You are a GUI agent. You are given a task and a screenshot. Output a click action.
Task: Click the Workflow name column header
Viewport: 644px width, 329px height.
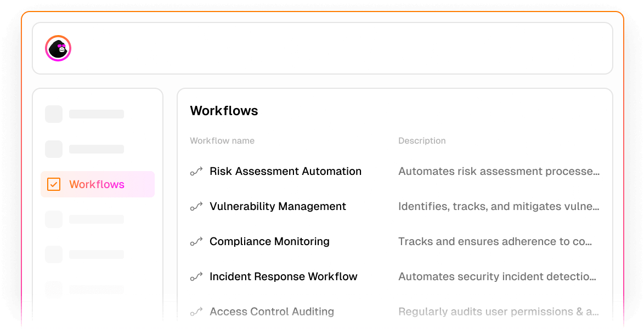coord(222,141)
